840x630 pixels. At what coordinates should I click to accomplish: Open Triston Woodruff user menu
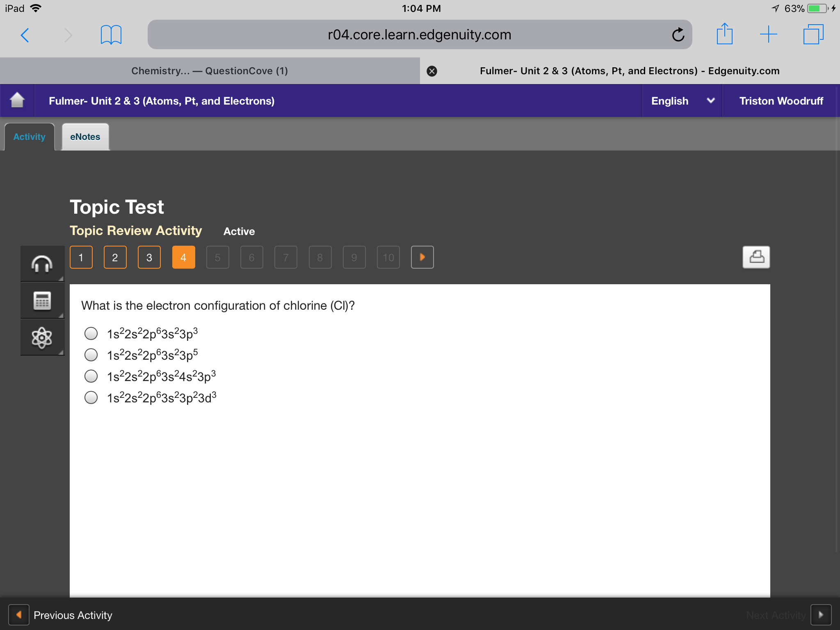point(781,101)
